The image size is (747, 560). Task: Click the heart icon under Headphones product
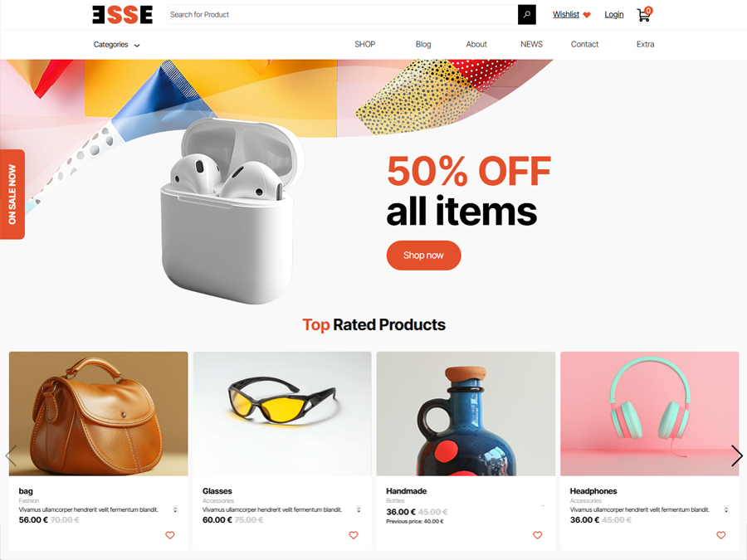click(720, 535)
